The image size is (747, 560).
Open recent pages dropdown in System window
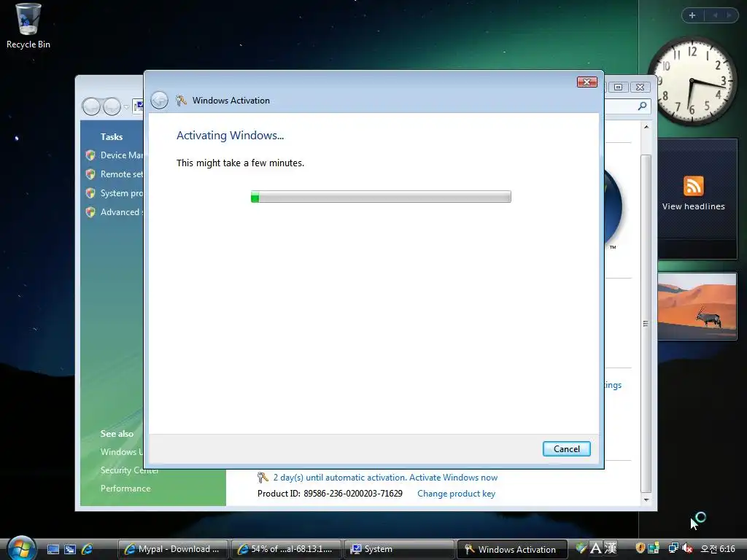[126, 107]
